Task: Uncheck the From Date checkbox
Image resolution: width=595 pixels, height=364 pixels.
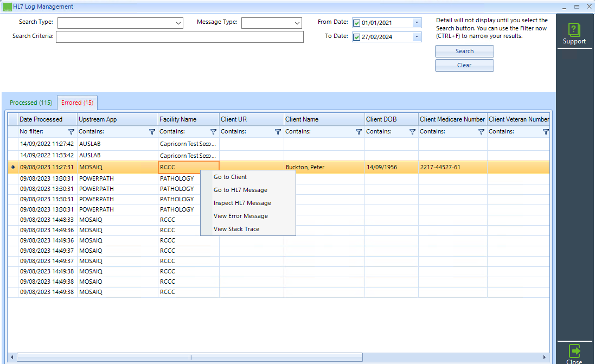Action: (358, 22)
